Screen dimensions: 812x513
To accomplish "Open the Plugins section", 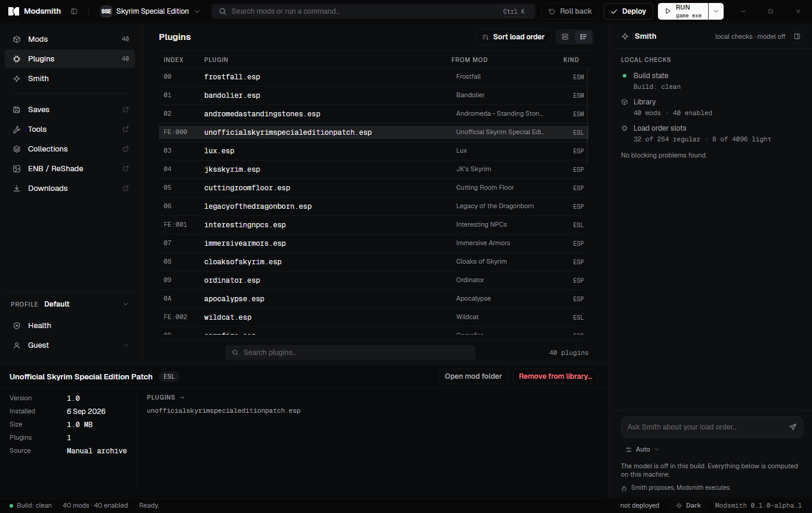I will click(70, 59).
